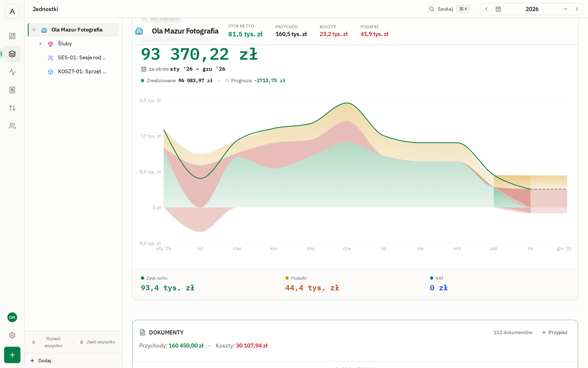Click the green plus add button

tap(12, 355)
